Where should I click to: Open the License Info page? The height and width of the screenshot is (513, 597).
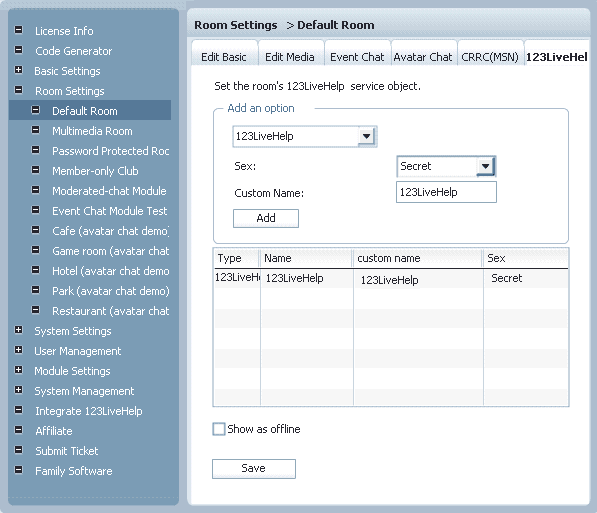click(64, 31)
